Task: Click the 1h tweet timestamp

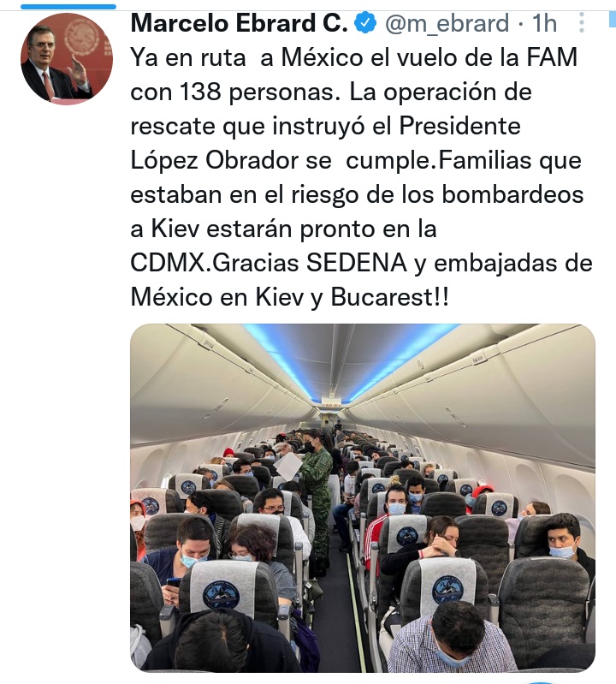Action: [544, 22]
